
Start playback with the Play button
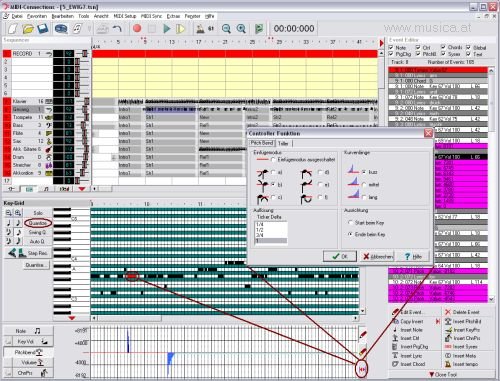coord(167,29)
